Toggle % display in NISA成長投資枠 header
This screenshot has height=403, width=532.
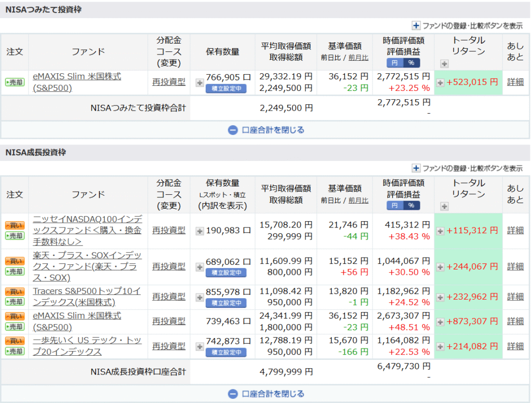(411, 206)
